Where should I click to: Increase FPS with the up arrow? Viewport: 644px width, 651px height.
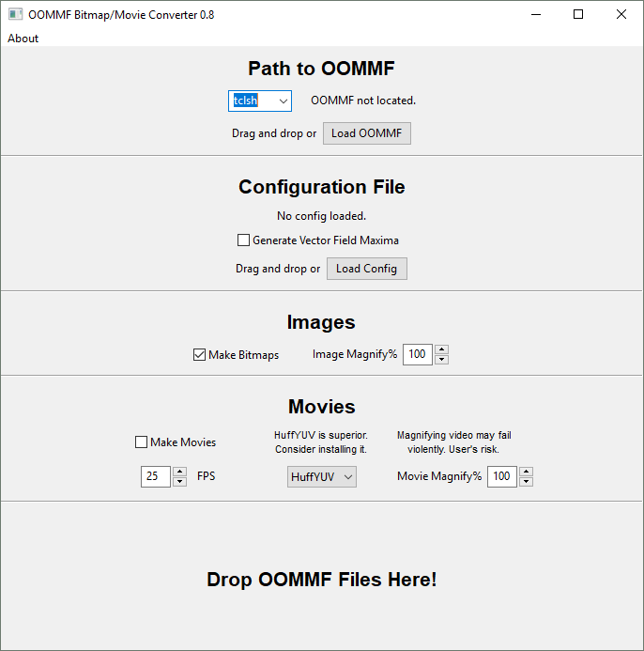click(179, 472)
